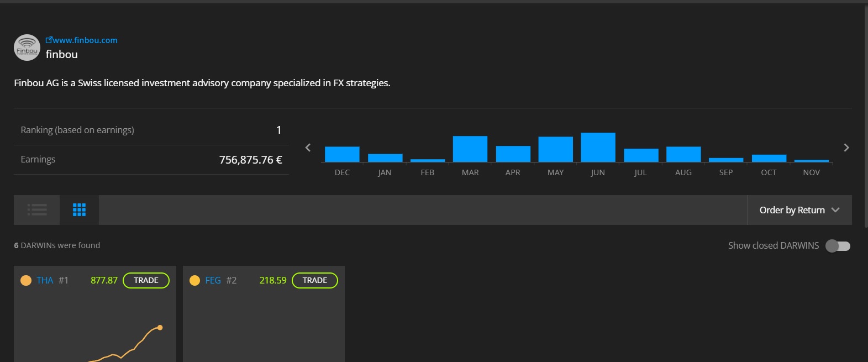Click the orange dot beside FEG
This screenshot has height=362, width=868.
click(194, 281)
